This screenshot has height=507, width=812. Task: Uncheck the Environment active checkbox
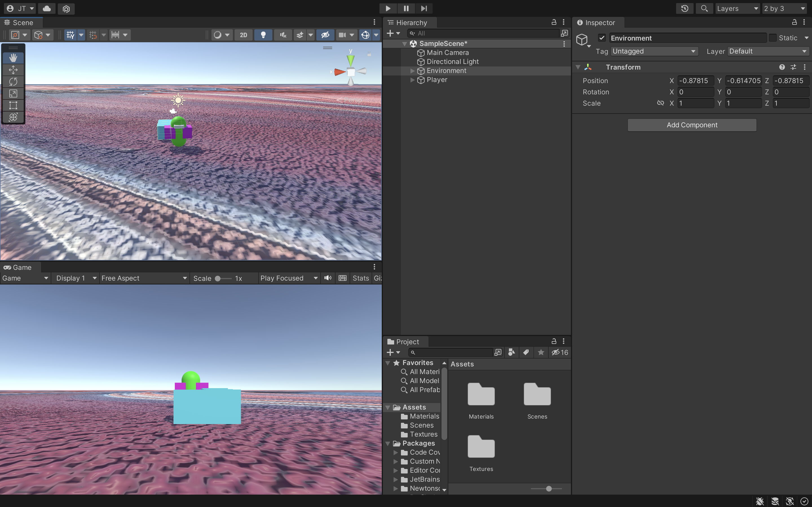pyautogui.click(x=602, y=38)
